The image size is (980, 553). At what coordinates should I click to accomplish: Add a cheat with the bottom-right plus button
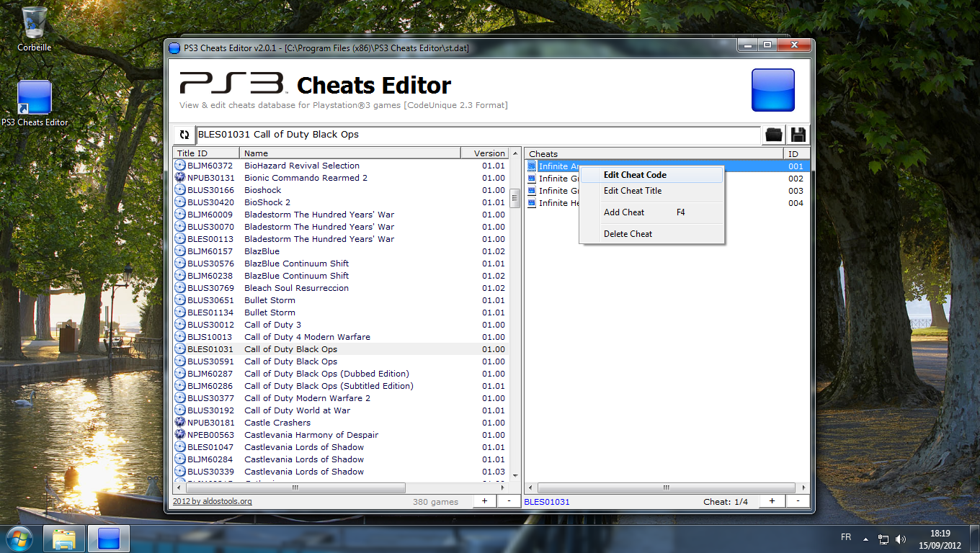(772, 501)
